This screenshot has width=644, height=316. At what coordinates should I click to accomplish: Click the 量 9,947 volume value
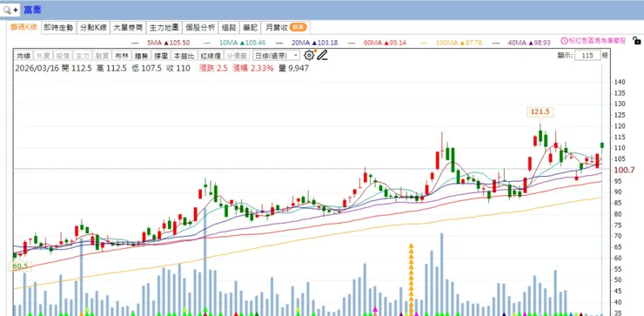point(293,68)
